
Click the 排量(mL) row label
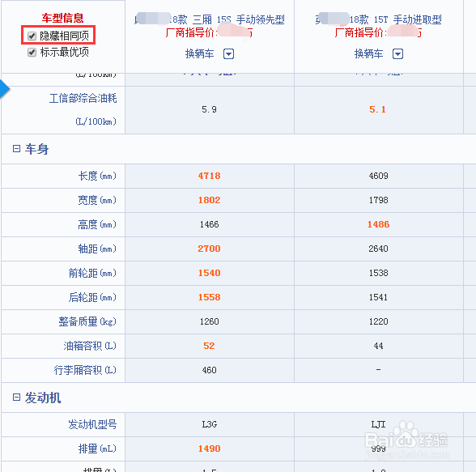click(97, 449)
